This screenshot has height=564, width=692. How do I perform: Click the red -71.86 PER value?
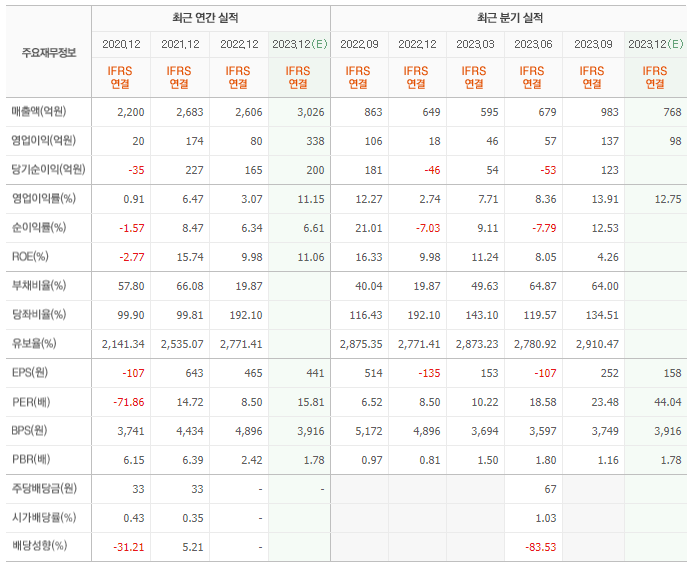pos(129,402)
